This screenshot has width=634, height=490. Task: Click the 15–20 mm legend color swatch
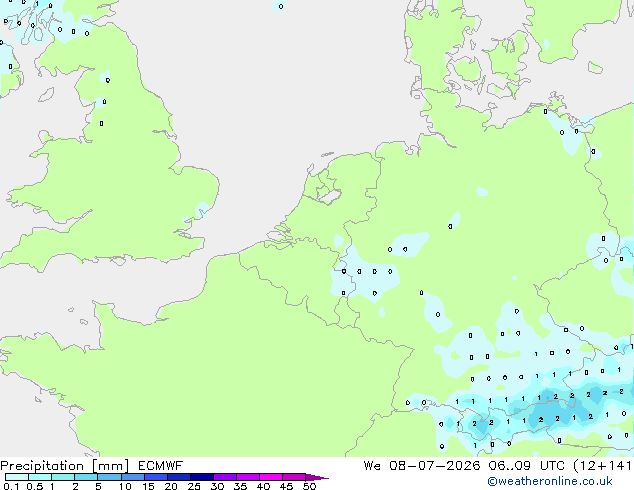click(155, 477)
